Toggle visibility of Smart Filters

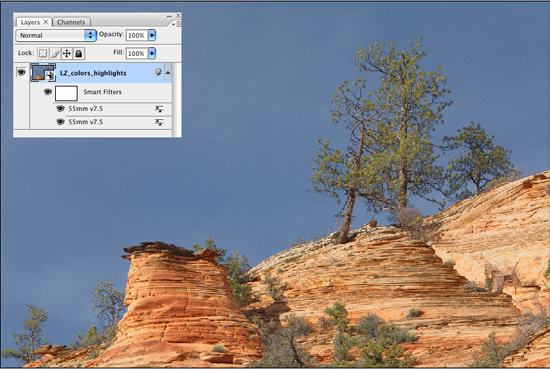click(48, 92)
